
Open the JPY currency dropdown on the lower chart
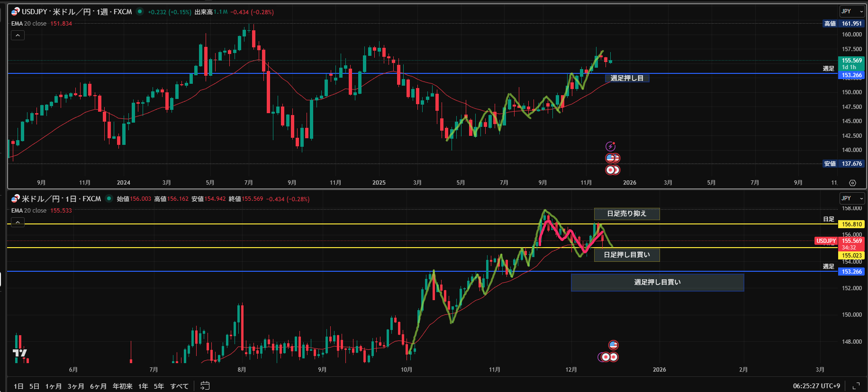click(x=852, y=198)
